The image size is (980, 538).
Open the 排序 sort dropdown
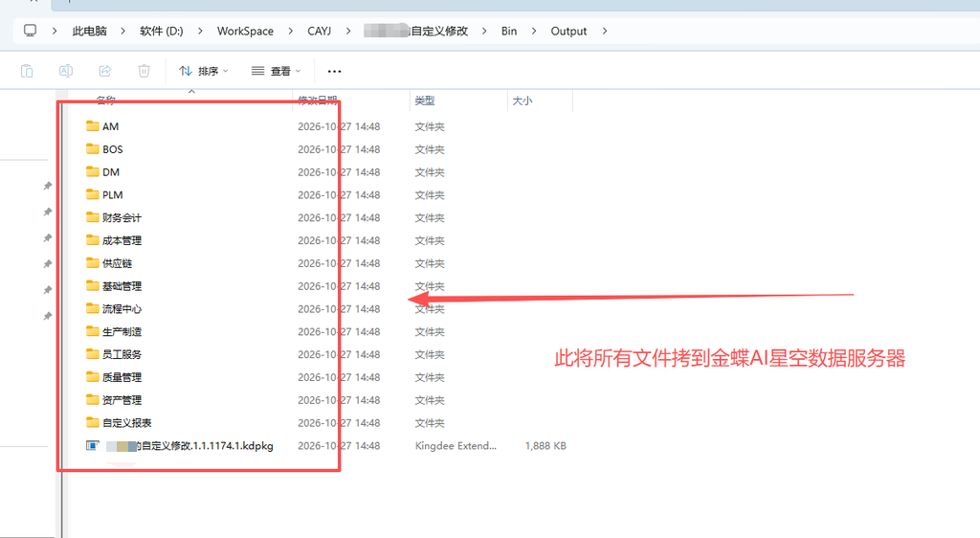(204, 71)
